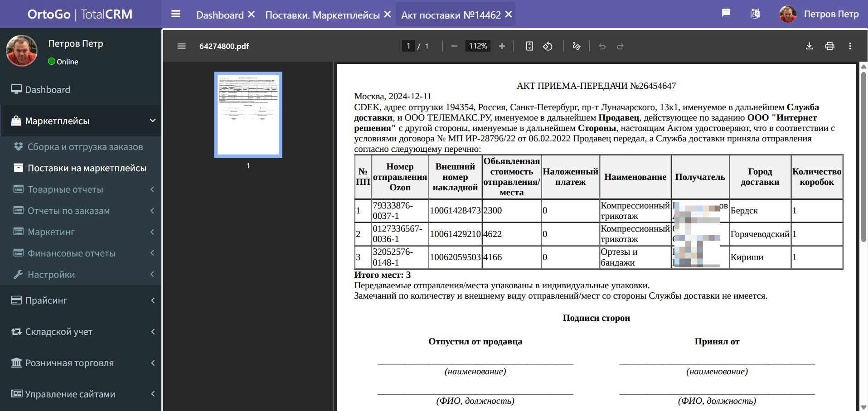
Task: Open Сборка и отгрузка заказов page
Action: click(85, 147)
